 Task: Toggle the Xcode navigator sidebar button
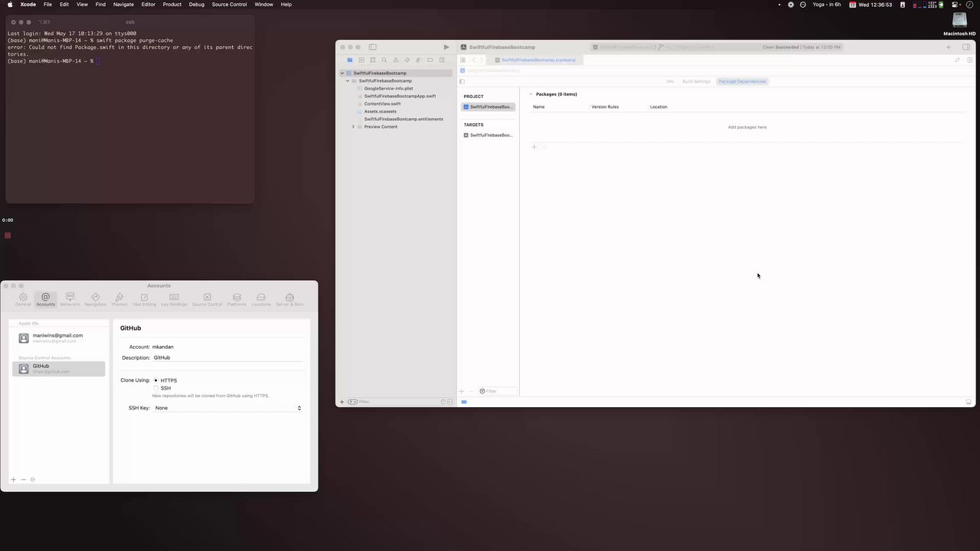coord(373,47)
